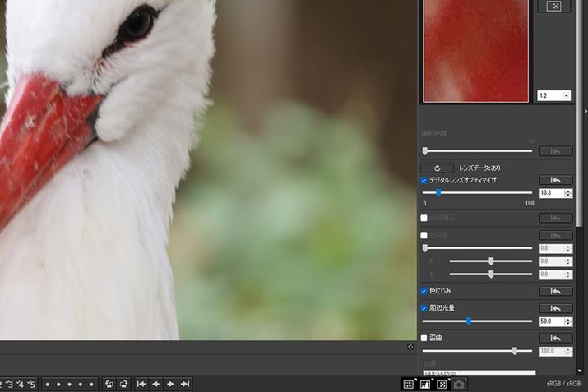Reset Digital Lens Optimizer setting
The width and height of the screenshot is (588, 392).
(x=556, y=180)
